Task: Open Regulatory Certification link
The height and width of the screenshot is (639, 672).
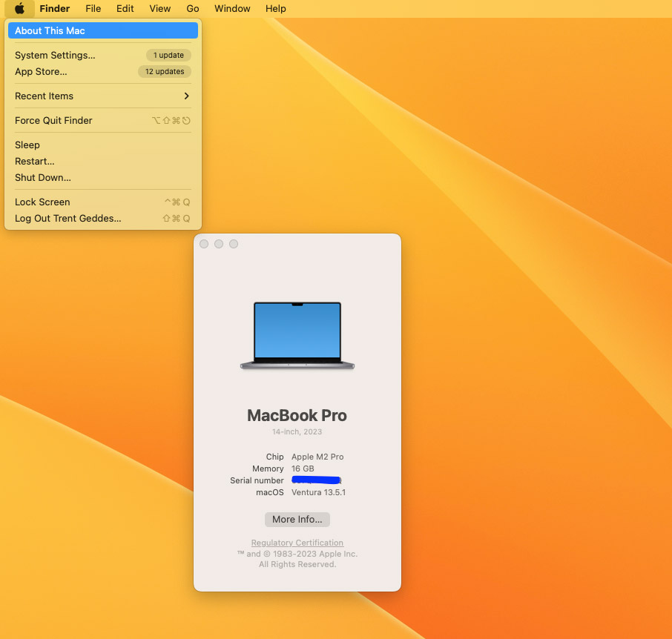Action: 297,543
